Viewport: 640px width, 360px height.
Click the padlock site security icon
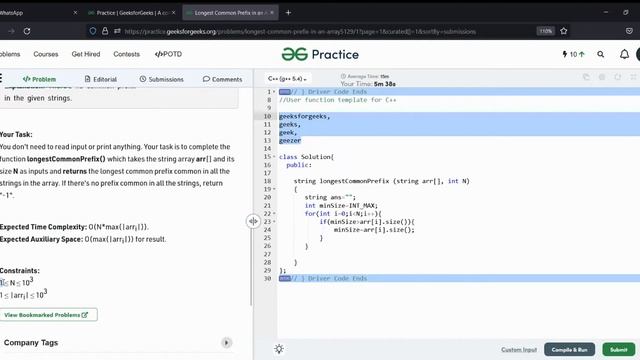point(105,31)
